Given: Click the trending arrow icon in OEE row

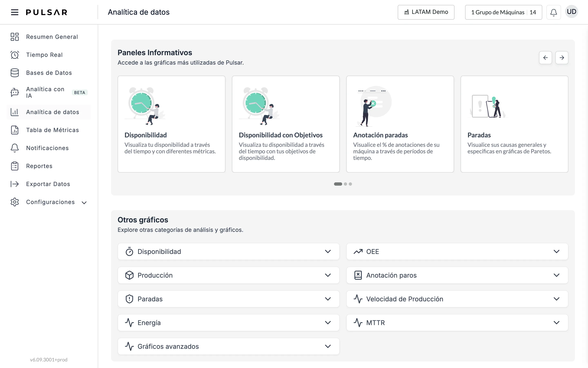Looking at the screenshot, I should [358, 251].
